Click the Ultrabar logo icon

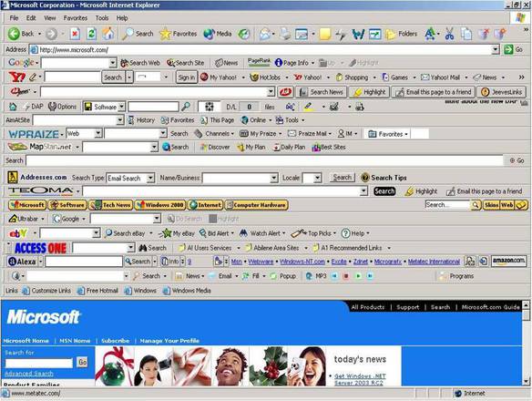[13, 219]
